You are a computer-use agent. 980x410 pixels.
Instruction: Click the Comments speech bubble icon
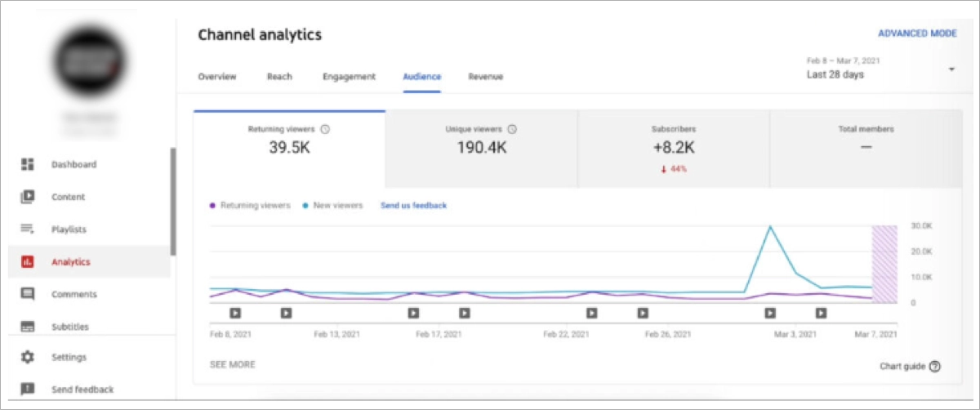28,294
